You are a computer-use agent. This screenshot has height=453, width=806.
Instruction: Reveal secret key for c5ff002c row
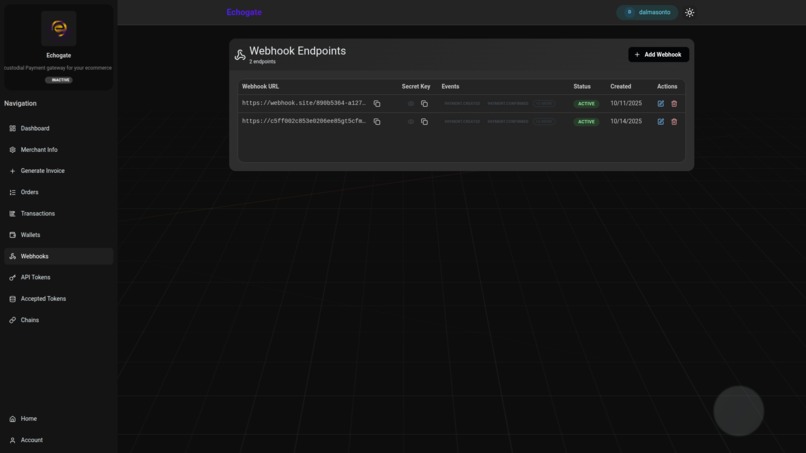(411, 121)
